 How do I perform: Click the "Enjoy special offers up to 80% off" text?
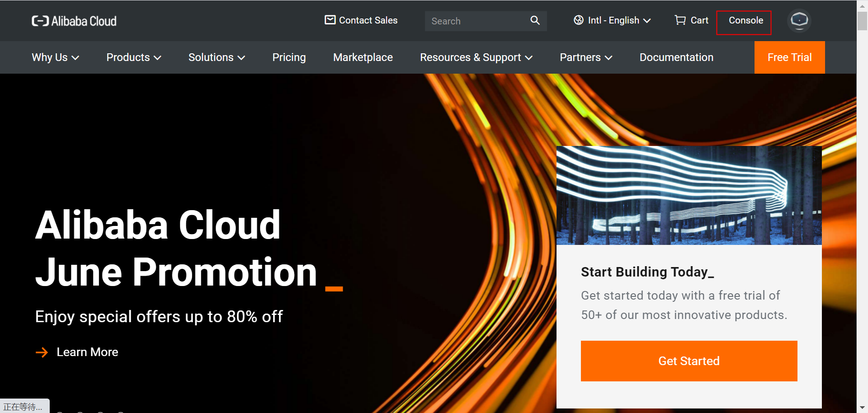tap(159, 317)
